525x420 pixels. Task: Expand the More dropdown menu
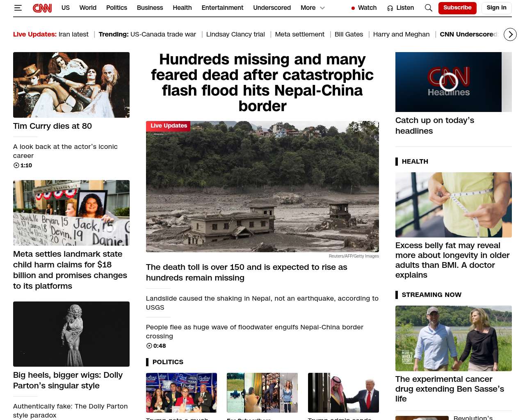point(313,8)
